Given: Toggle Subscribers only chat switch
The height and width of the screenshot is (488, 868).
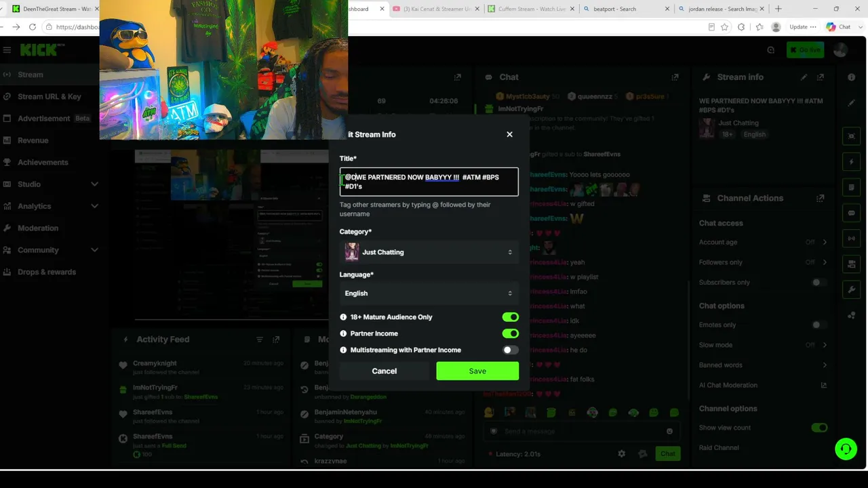Looking at the screenshot, I should (819, 282).
